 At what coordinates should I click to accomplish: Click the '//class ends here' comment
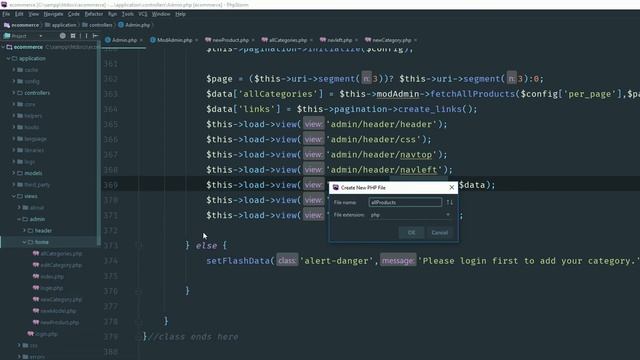193,337
